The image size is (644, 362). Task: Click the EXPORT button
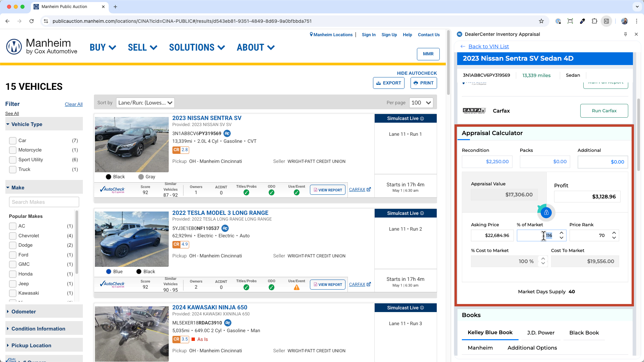pos(389,83)
